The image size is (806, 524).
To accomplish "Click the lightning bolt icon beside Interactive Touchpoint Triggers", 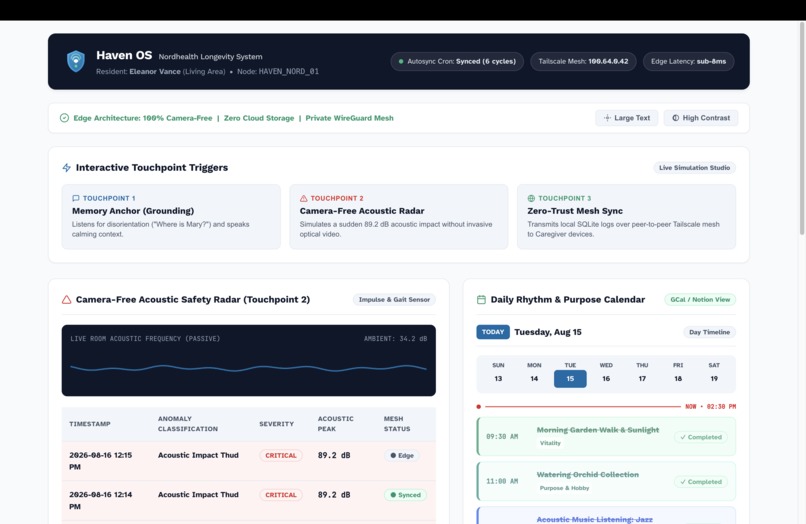I will coord(66,168).
